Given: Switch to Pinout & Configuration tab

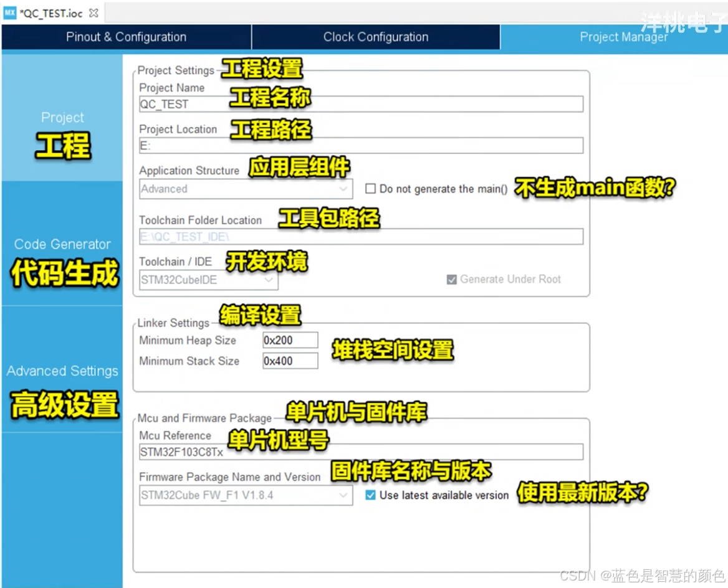Looking at the screenshot, I should [x=127, y=37].
